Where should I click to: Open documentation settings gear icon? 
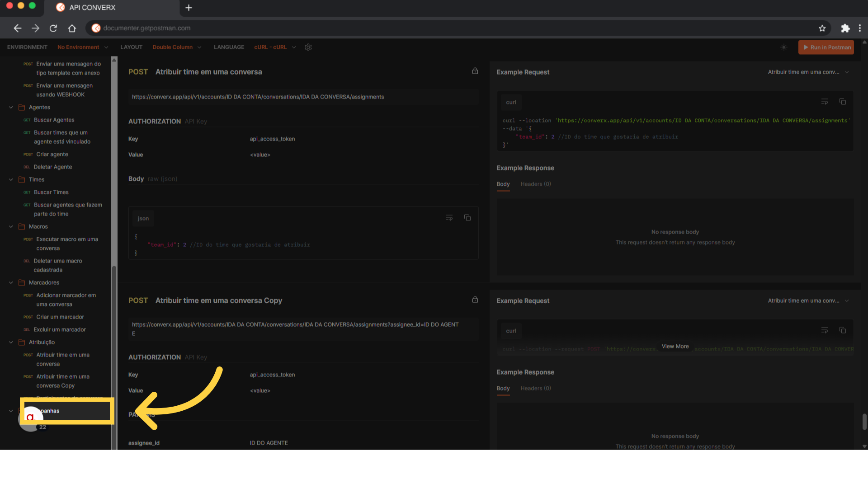click(x=308, y=47)
